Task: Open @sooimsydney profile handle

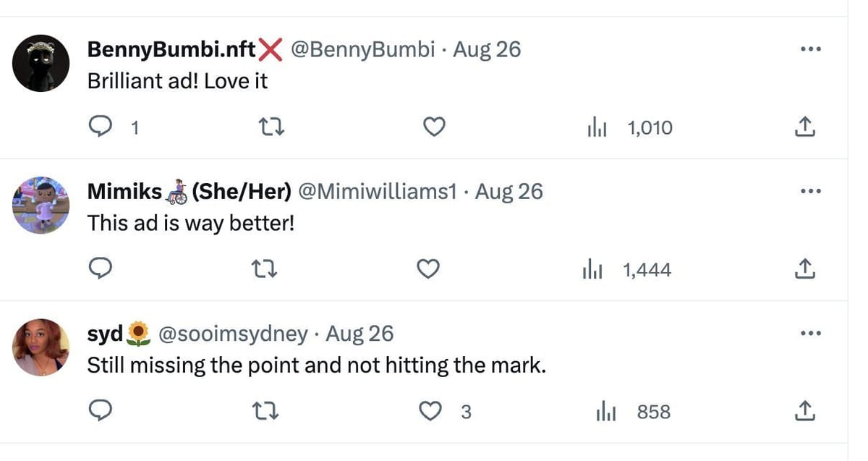Action: point(232,334)
